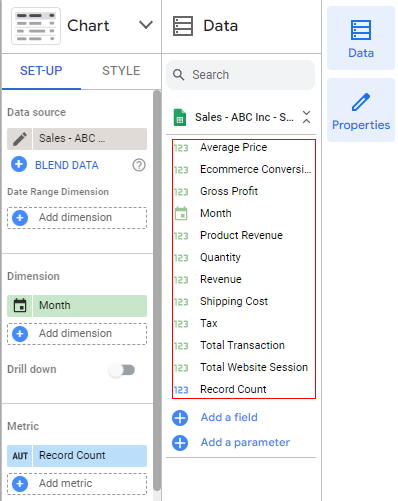The height and width of the screenshot is (501, 398).
Task: Collapse the Sales - ABC Inc data source list
Action: pos(306,117)
